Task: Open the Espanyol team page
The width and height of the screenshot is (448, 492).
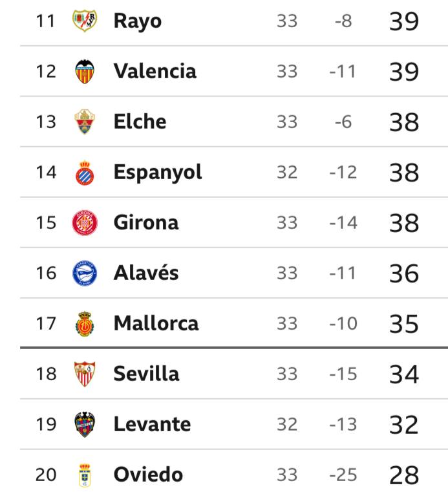Action: (x=158, y=173)
